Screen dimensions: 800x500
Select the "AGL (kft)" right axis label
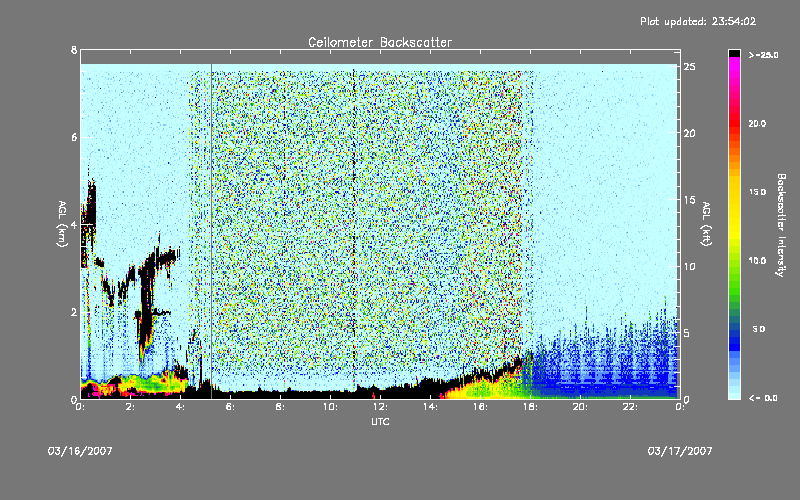(x=707, y=223)
